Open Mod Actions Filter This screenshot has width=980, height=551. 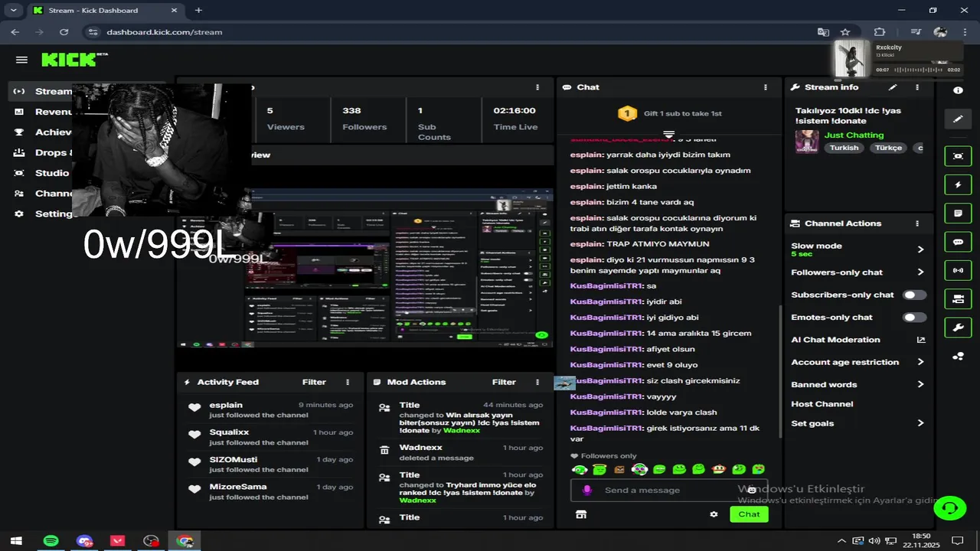tap(504, 382)
